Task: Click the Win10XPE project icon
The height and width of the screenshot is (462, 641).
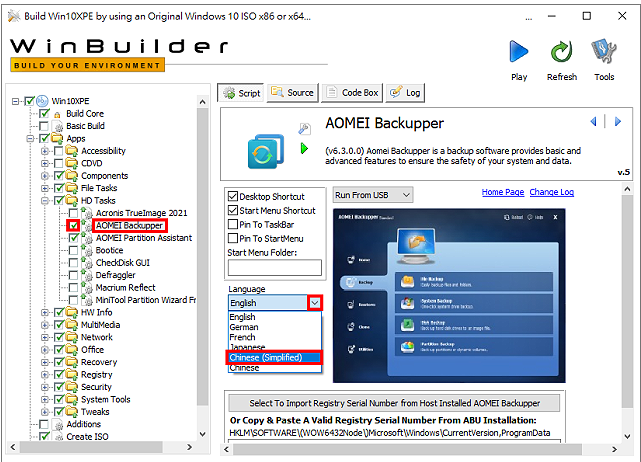Action: tap(42, 101)
